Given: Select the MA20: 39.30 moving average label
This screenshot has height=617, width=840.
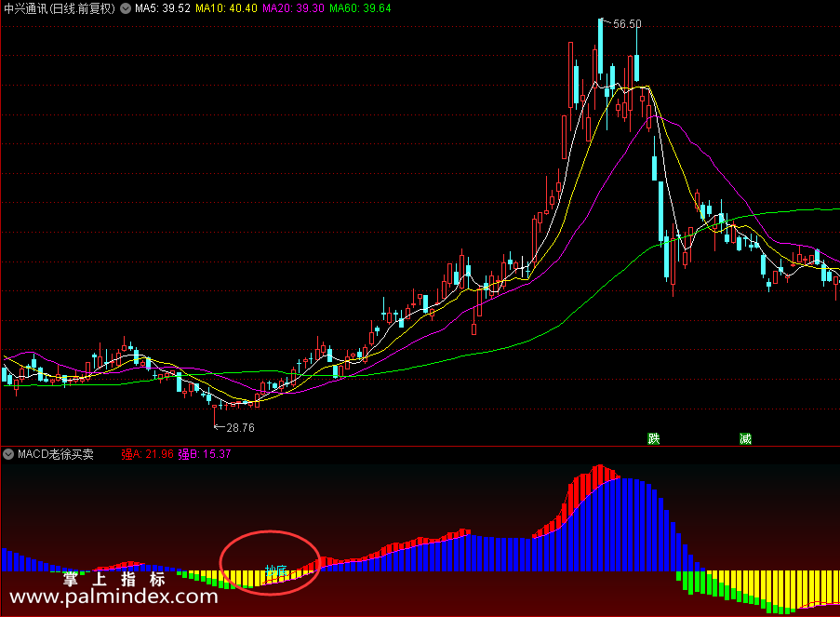Looking at the screenshot, I should (x=293, y=8).
